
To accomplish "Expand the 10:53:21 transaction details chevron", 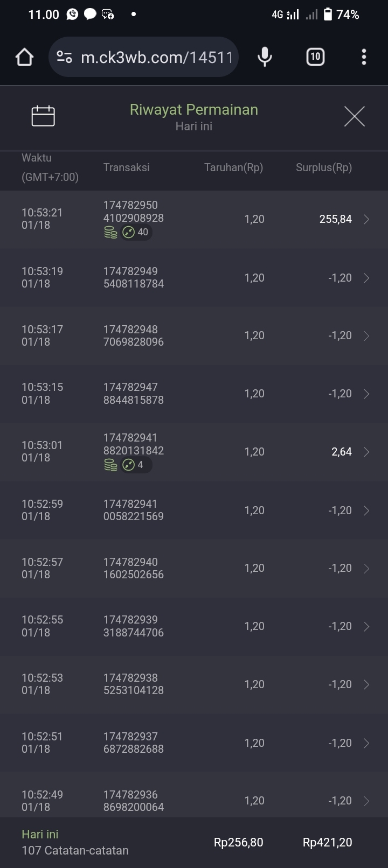I will point(366,219).
